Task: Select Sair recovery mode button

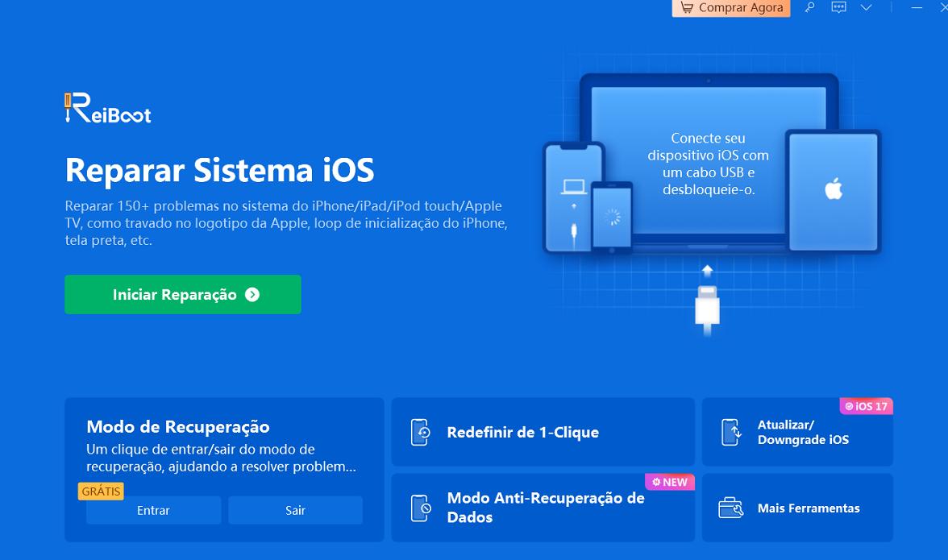Action: pyautogui.click(x=295, y=511)
